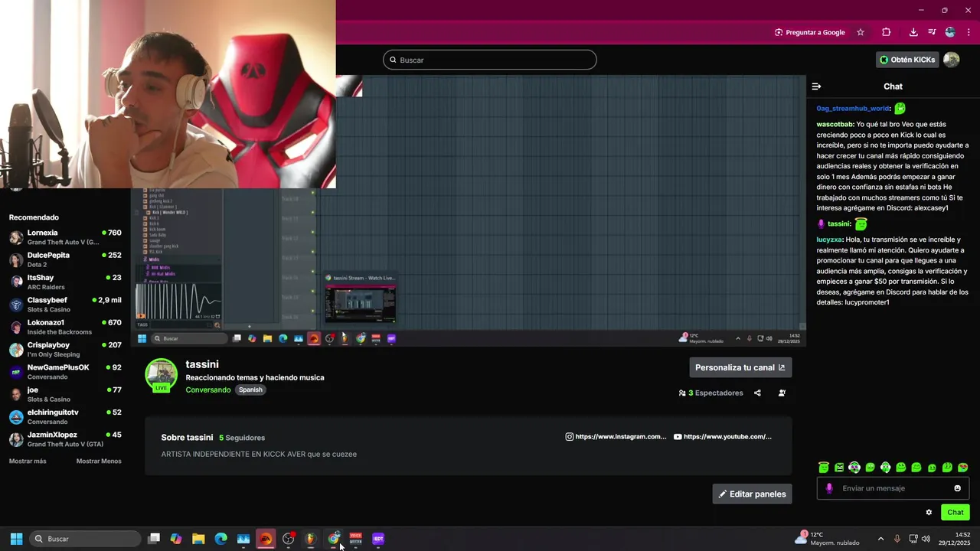Open the browser extensions puzzle icon
Viewport: 980px width, 551px height.
point(886,32)
